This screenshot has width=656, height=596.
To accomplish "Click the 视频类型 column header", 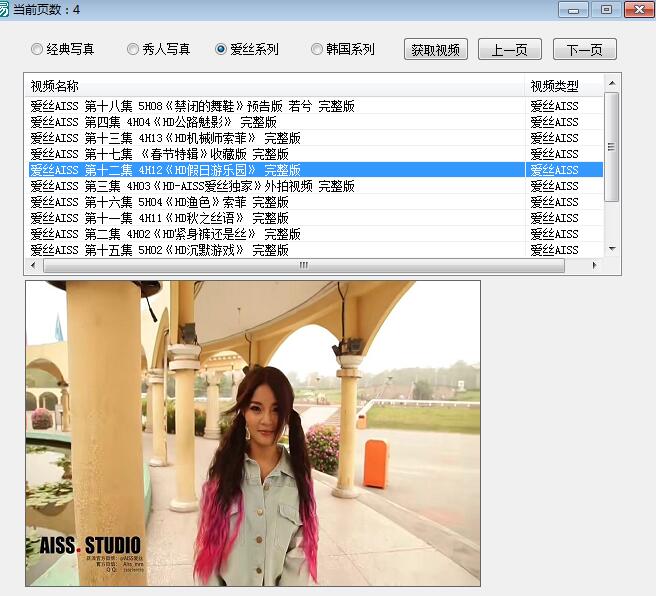I will click(x=564, y=86).
